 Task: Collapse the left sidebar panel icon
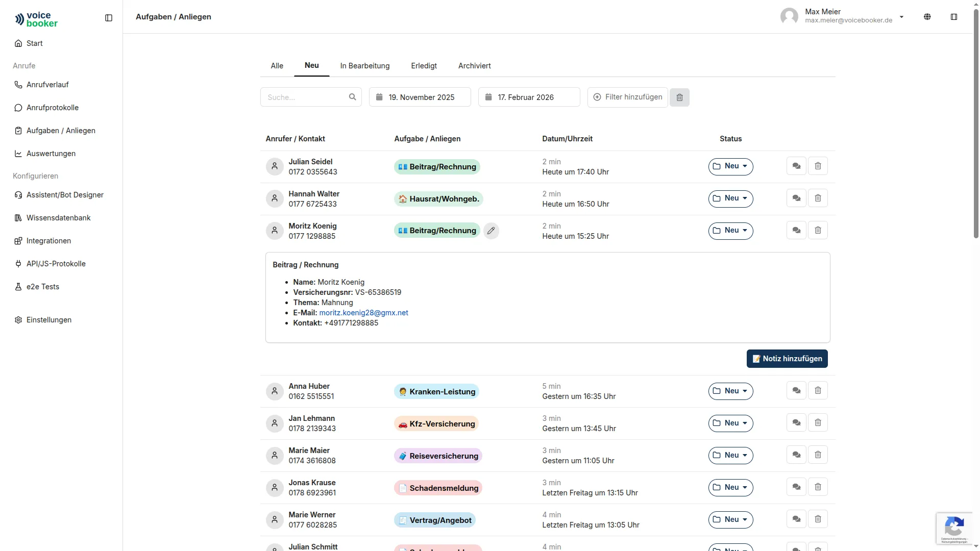click(109, 18)
